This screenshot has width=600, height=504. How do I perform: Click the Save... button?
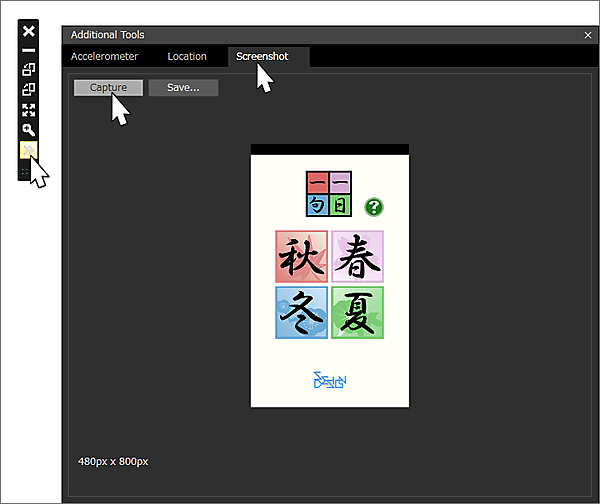coord(183,88)
